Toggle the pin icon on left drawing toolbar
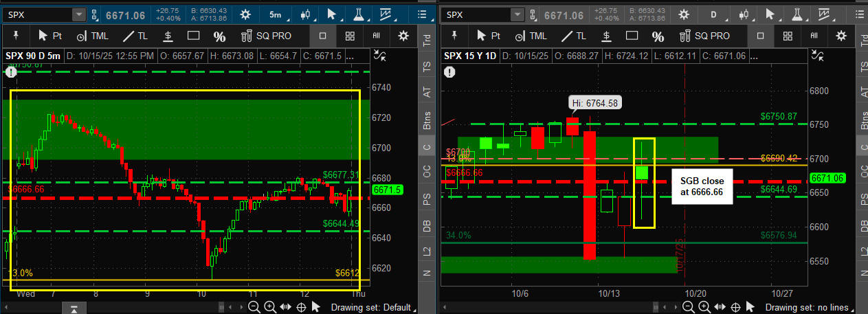The width and height of the screenshot is (868, 314). [15, 36]
